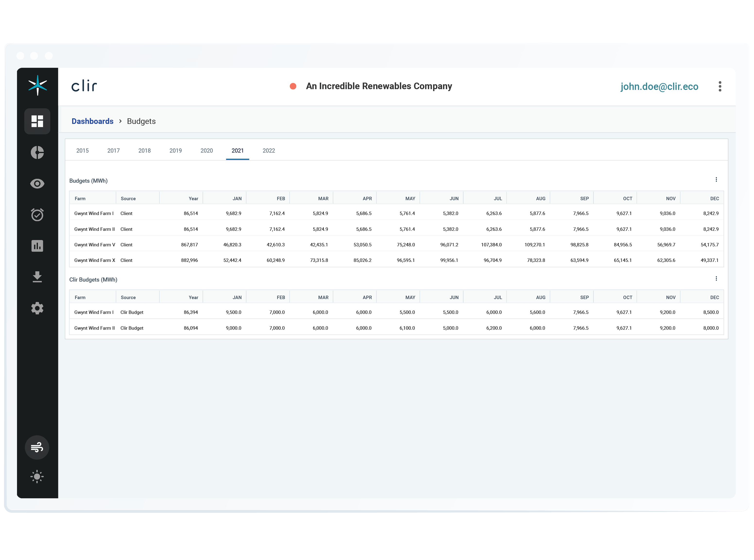Open the settings gear

(x=37, y=308)
